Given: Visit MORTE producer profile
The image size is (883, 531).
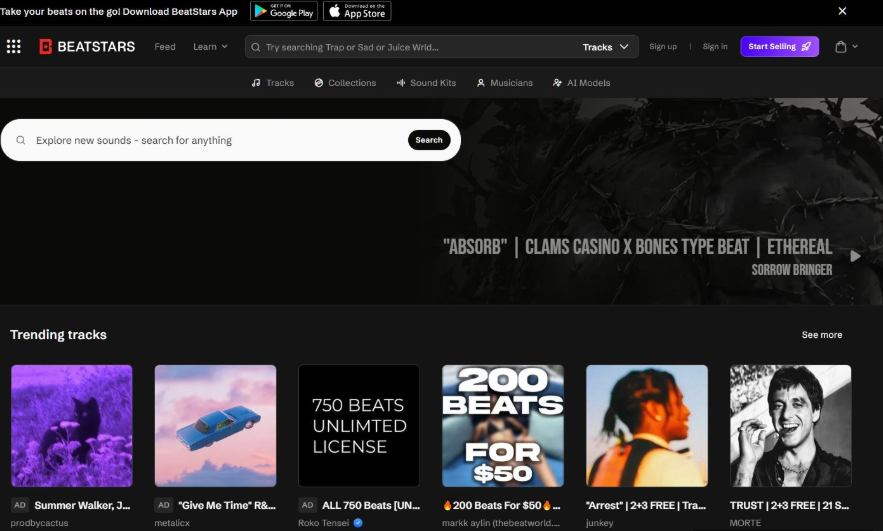Looking at the screenshot, I should coord(745,523).
